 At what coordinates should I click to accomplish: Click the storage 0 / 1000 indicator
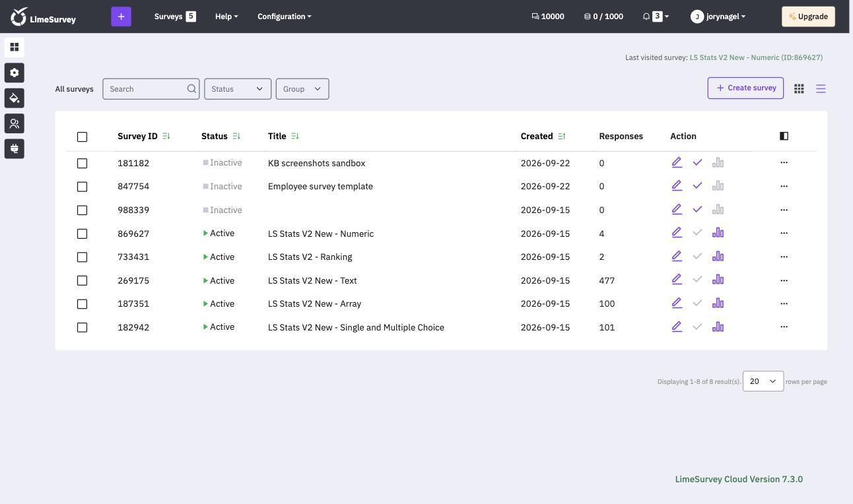(603, 16)
